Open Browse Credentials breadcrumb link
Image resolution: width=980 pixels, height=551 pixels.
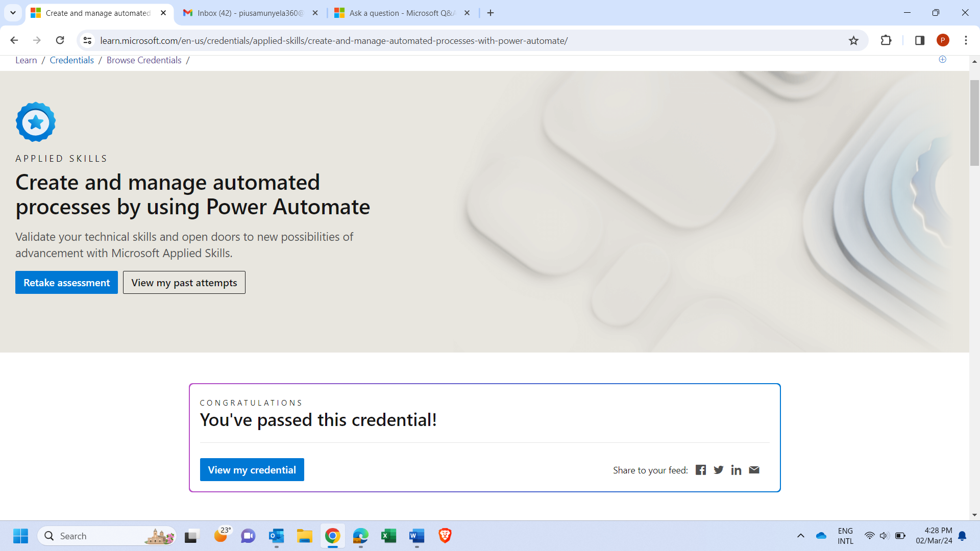click(x=144, y=60)
